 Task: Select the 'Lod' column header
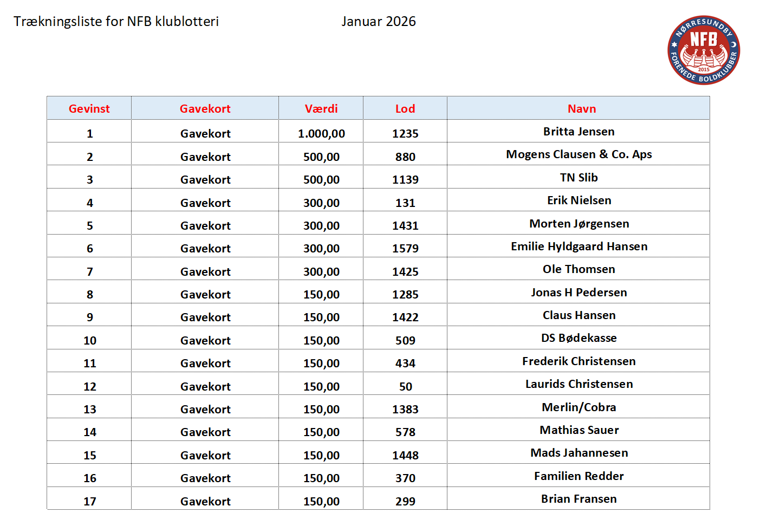pyautogui.click(x=405, y=109)
